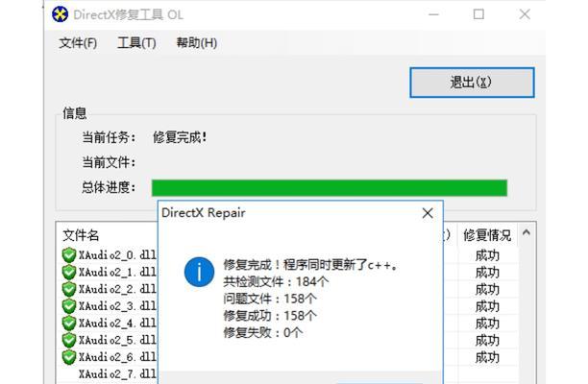Click the 退出(X) button
The image size is (588, 384).
point(472,83)
